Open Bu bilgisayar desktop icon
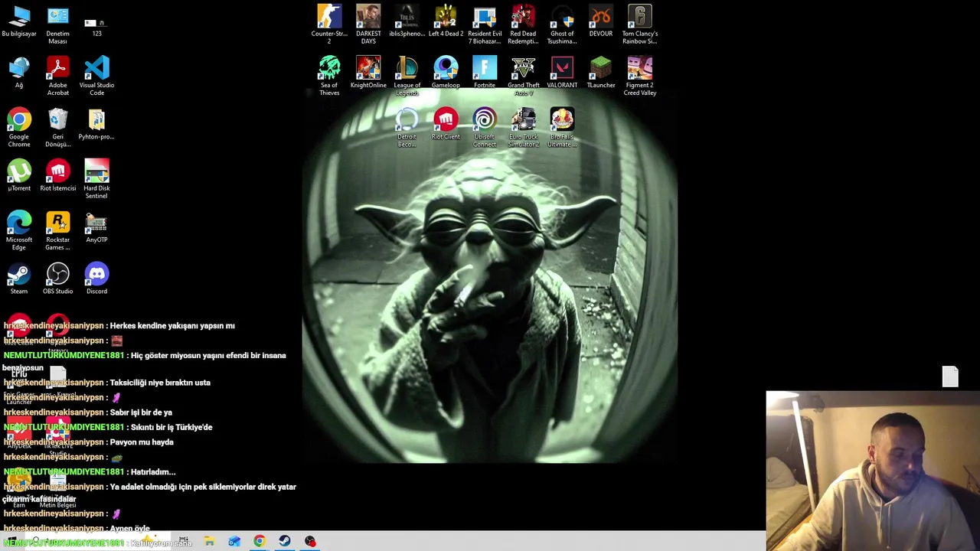The width and height of the screenshot is (980, 551). [x=19, y=22]
